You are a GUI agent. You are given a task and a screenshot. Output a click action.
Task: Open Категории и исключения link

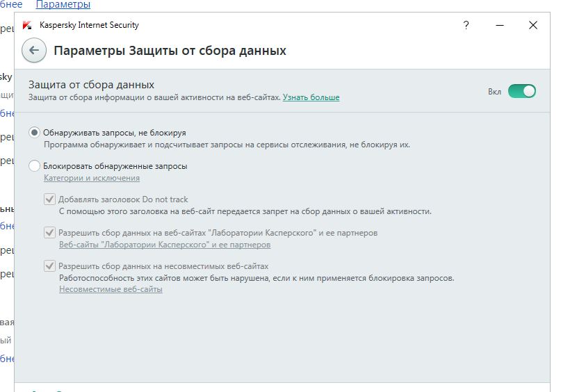(x=92, y=178)
